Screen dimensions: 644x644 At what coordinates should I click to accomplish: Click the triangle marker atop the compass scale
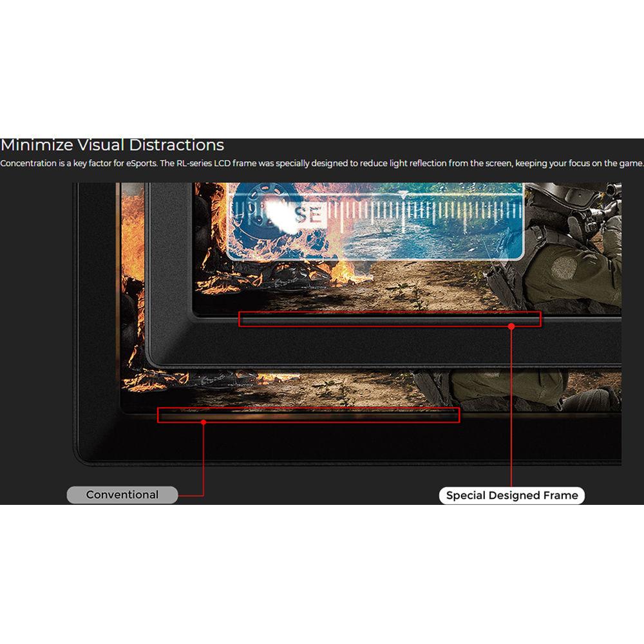point(403,194)
